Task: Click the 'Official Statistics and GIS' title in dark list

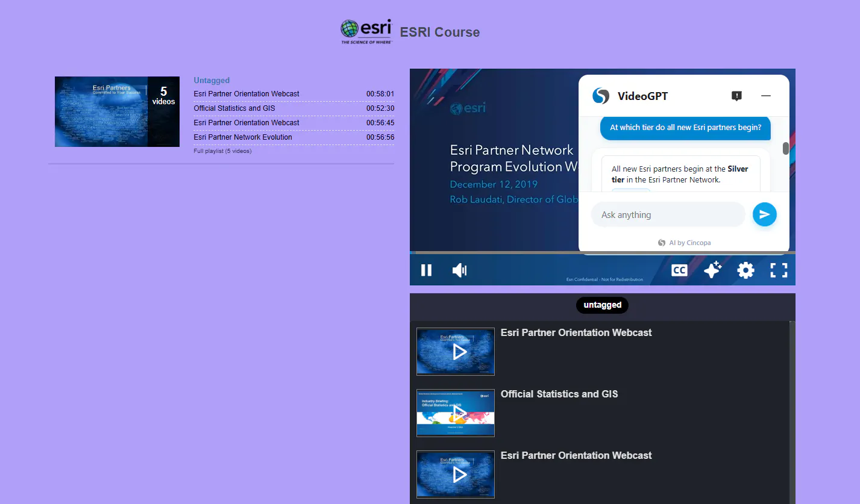Action: coord(559,394)
